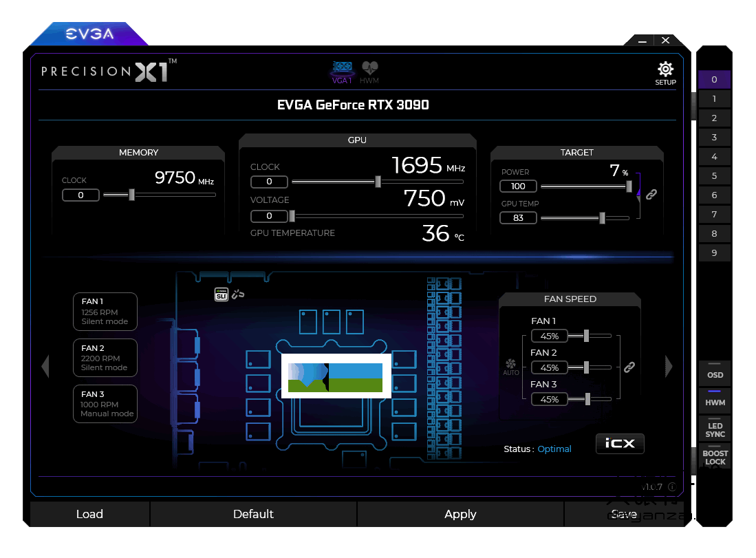Click the EVGA GeForce RTX 3090 title
Viewport: 756px width, 558px height.
click(353, 105)
